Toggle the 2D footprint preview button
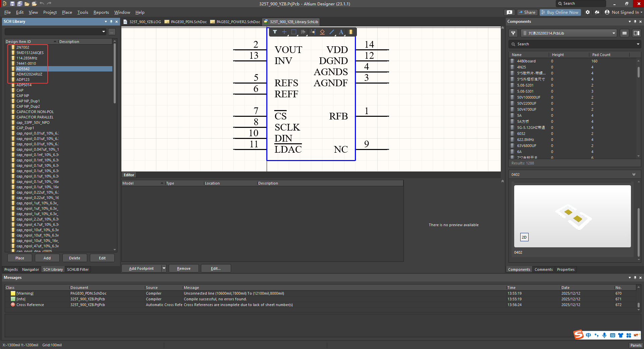Image resolution: width=644 pixels, height=349 pixels. [524, 237]
